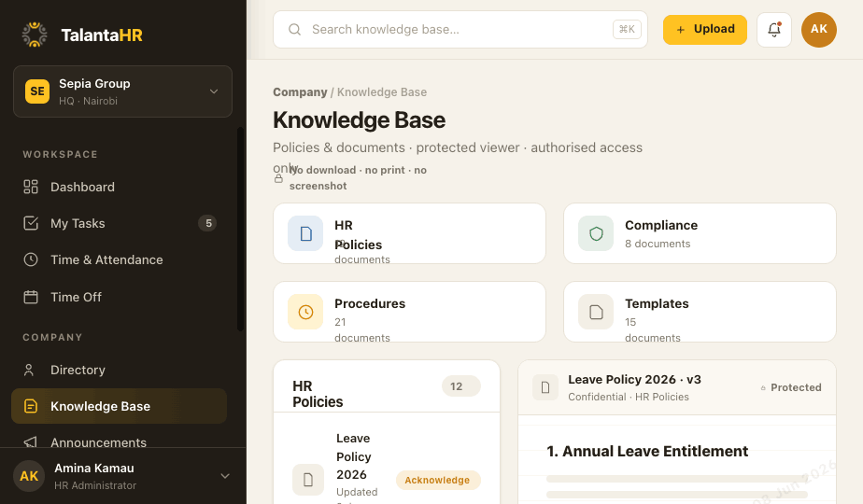Open notifications bell icon
The image size is (863, 504).
(x=774, y=29)
